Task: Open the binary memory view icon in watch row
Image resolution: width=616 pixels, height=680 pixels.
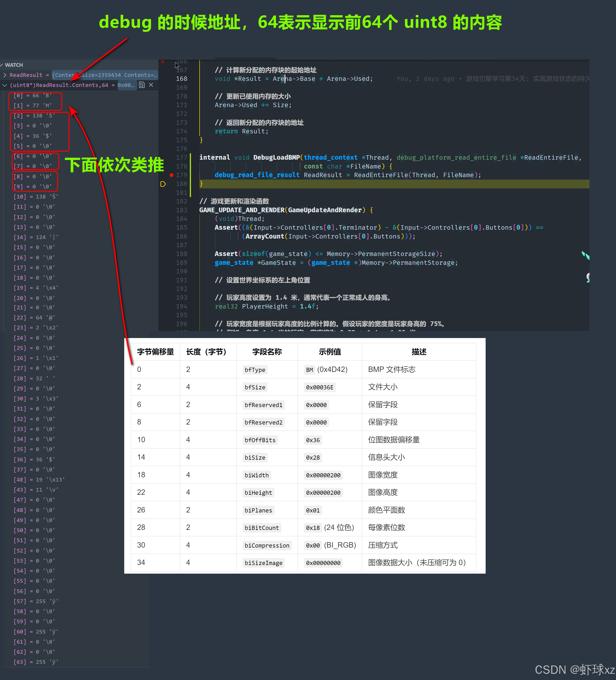Action: 142,85
